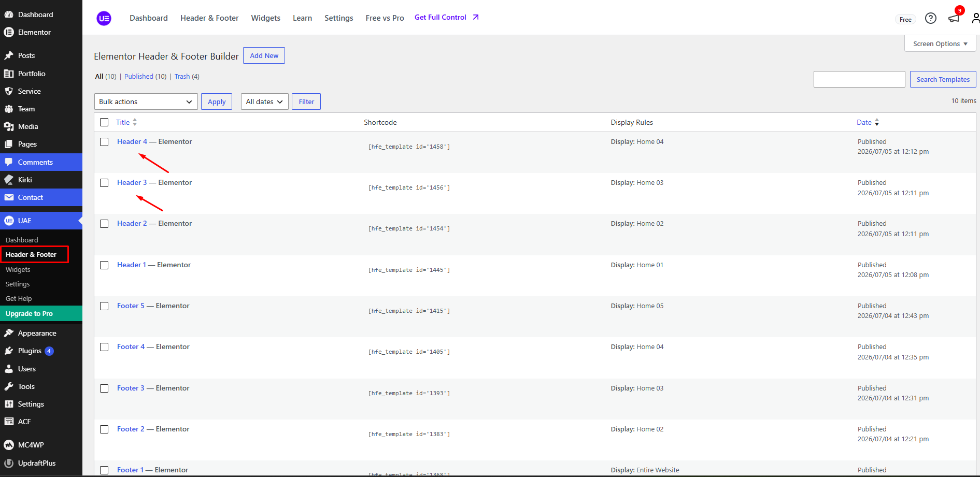
Task: Click the Service shield icon
Action: click(9, 91)
